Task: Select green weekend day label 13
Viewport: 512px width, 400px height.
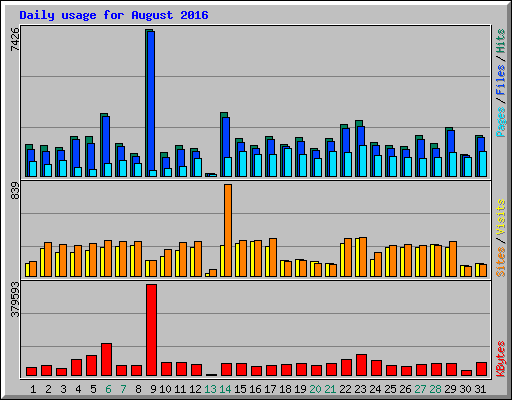Action: pos(210,389)
